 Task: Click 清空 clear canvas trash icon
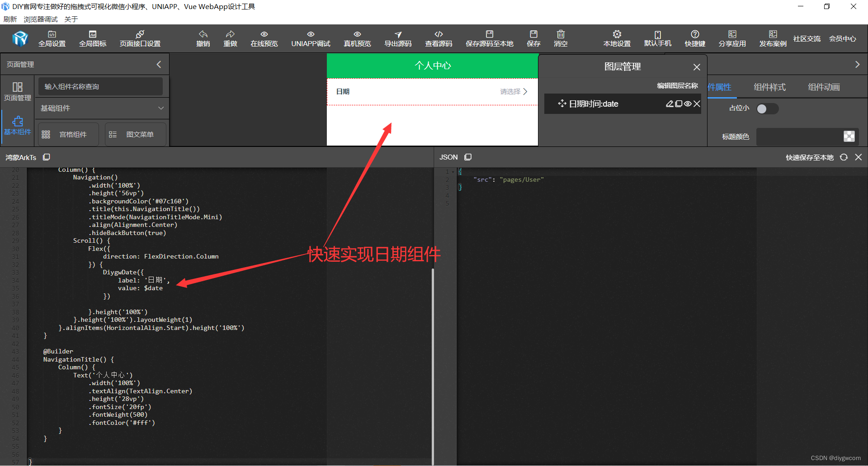[561, 39]
